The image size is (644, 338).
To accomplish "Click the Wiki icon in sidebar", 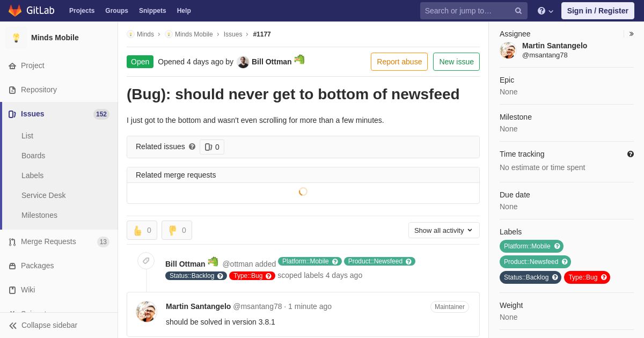I will point(12,290).
